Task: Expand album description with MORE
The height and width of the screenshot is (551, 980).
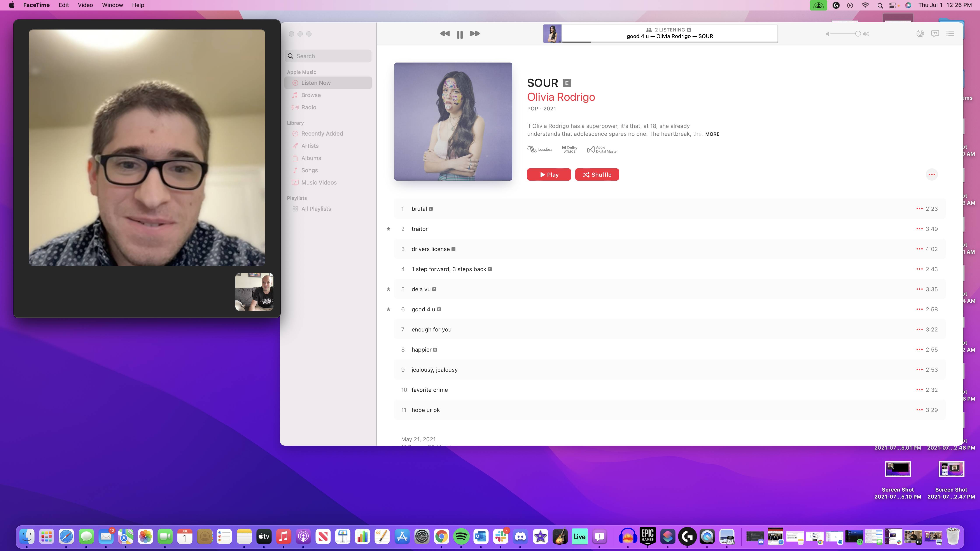Action: 712,134
